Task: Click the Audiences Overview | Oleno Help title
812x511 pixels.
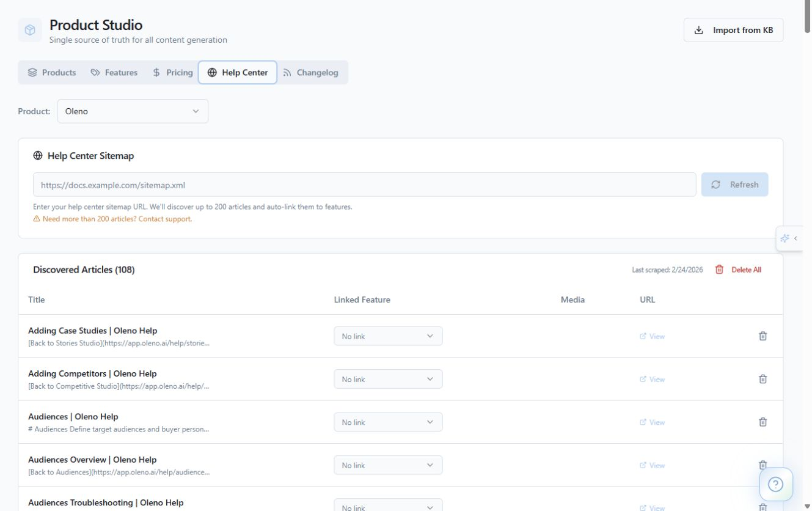Action: point(92,460)
